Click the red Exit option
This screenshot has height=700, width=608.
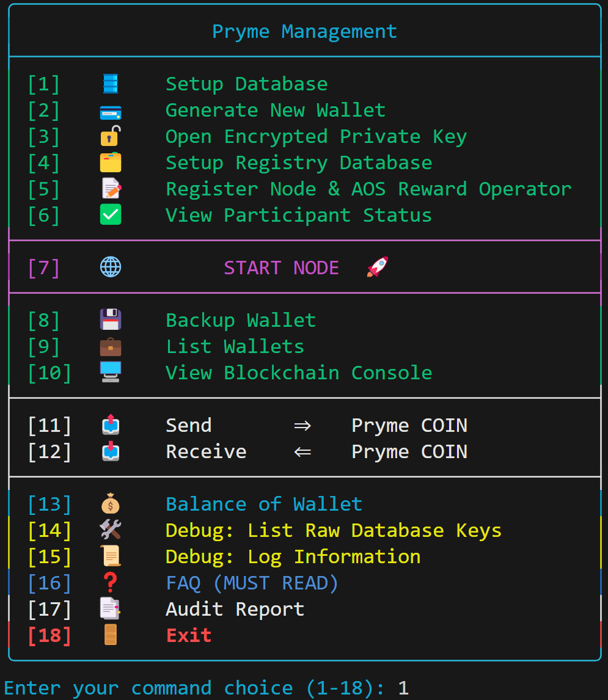189,635
